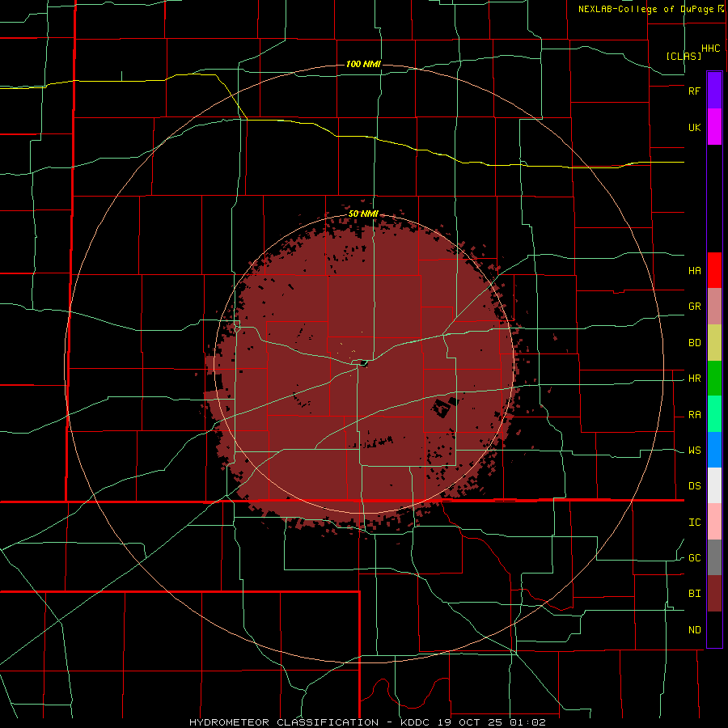Select the BD yellow legend color
728x728 pixels.
714,343
